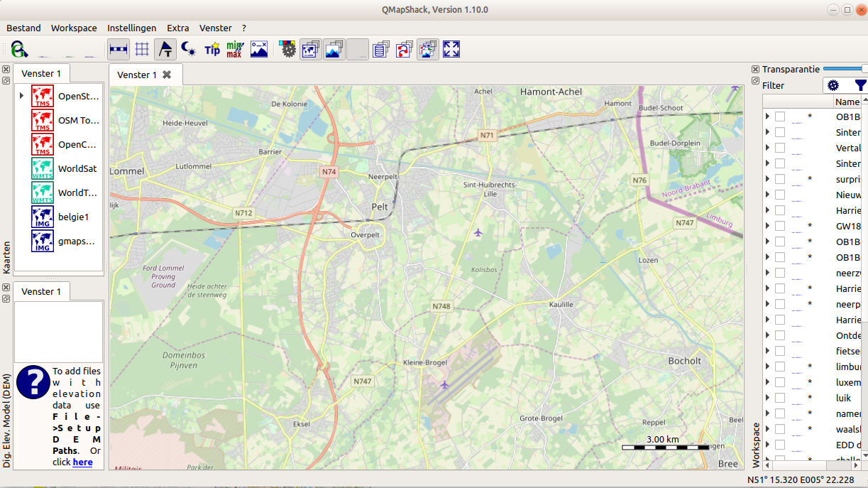Tick the checkbox for limbur project

pos(780,367)
